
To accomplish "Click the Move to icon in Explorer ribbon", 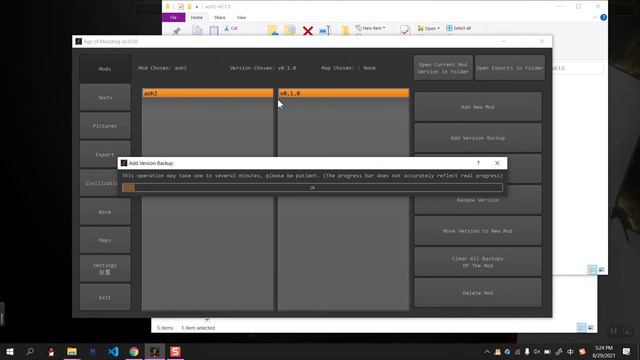I will [273, 31].
